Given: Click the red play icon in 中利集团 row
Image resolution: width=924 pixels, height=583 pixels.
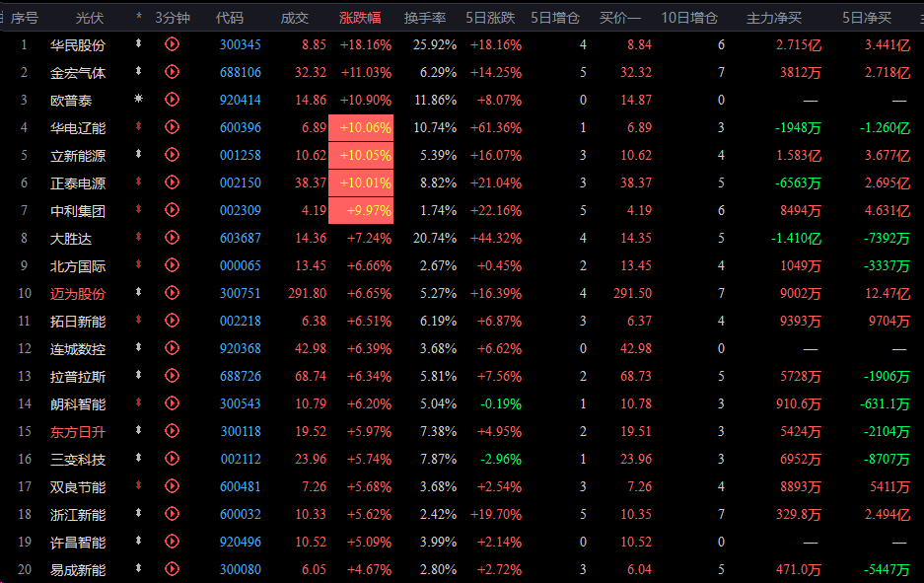Looking at the screenshot, I should tap(173, 210).
